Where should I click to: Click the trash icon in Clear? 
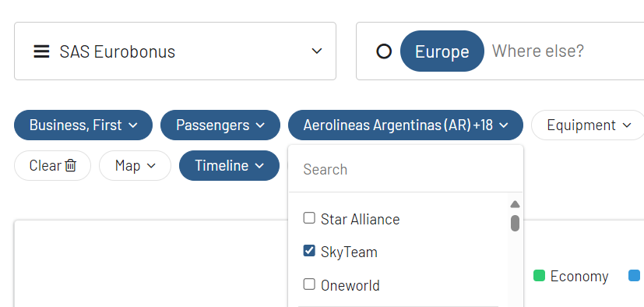[71, 166]
